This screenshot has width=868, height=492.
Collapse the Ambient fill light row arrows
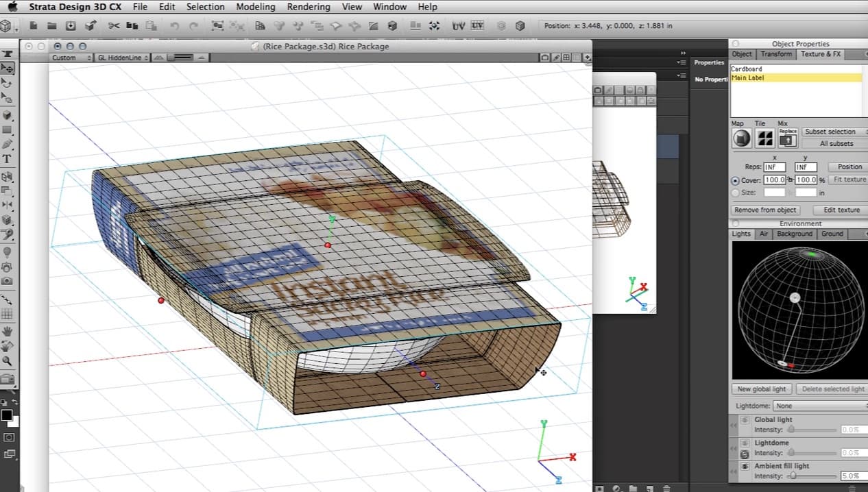pos(734,471)
